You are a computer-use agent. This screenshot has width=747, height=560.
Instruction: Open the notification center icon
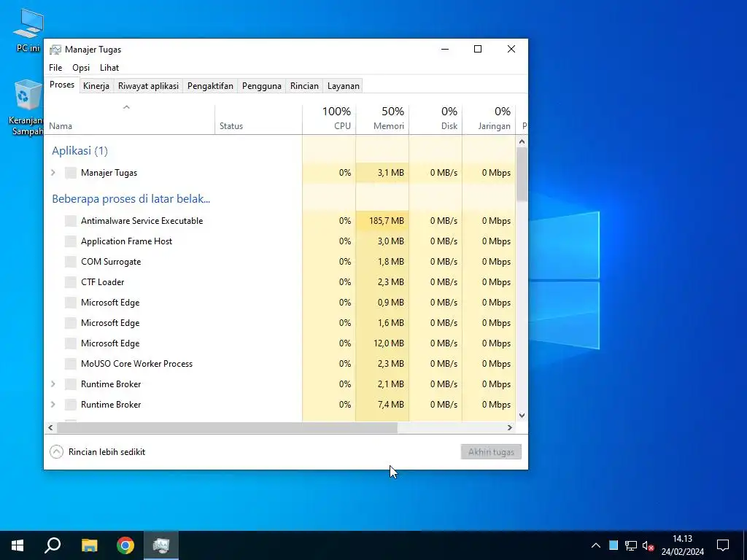pyautogui.click(x=723, y=545)
